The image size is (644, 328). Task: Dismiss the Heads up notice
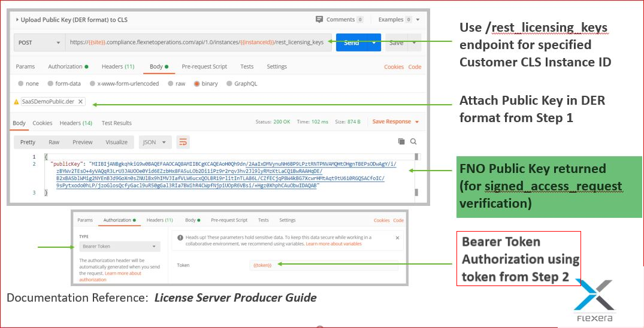397,238
